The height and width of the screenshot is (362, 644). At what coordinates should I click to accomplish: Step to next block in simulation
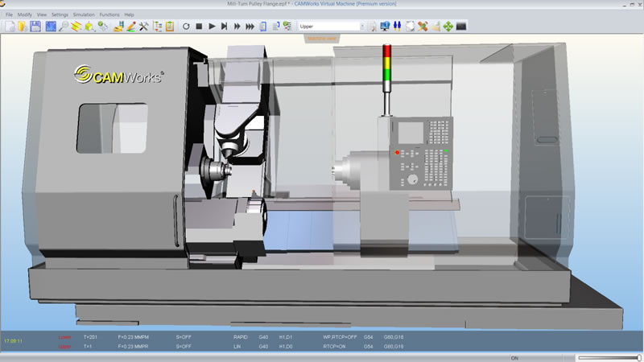click(x=225, y=27)
